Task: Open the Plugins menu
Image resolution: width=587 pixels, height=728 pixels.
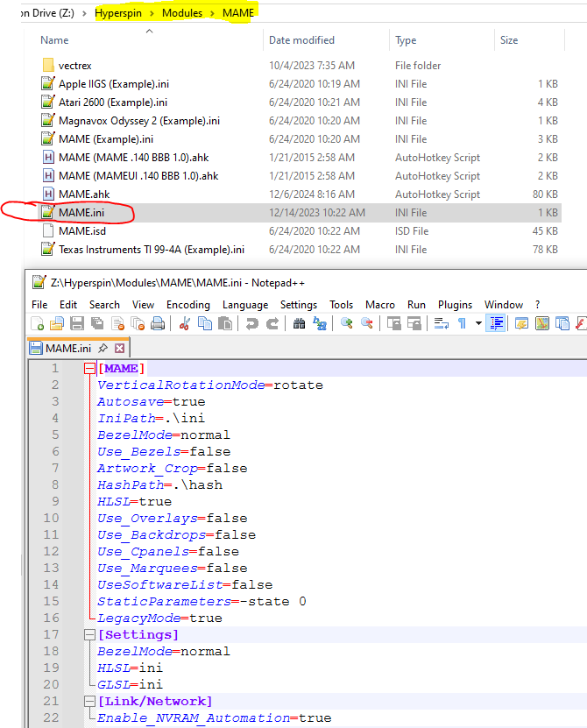Action: click(x=455, y=304)
